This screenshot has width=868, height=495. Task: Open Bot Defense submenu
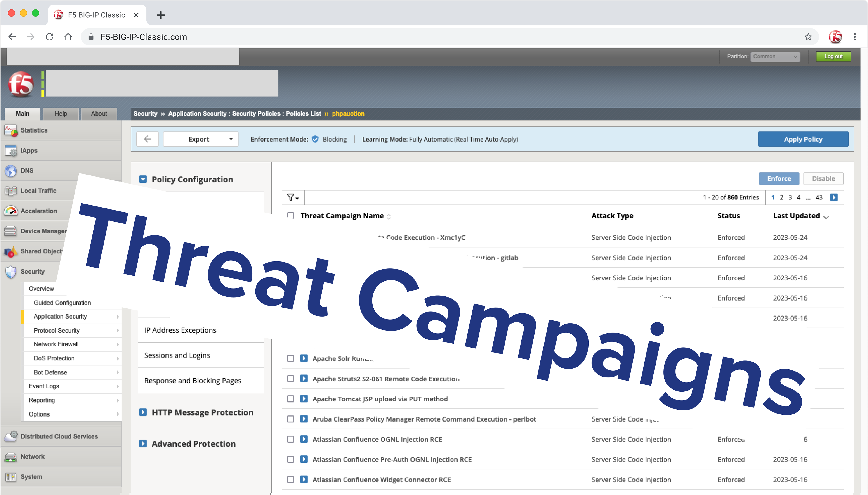[x=73, y=373]
